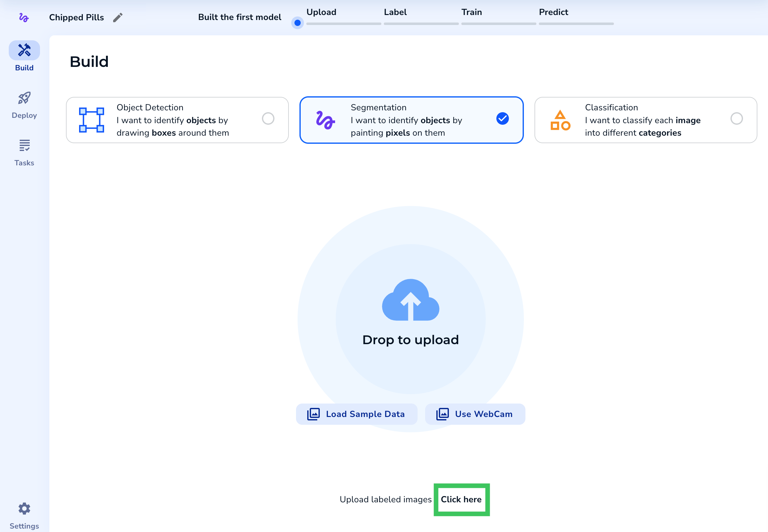
Task: Choose Classification as the project type
Action: tap(737, 118)
